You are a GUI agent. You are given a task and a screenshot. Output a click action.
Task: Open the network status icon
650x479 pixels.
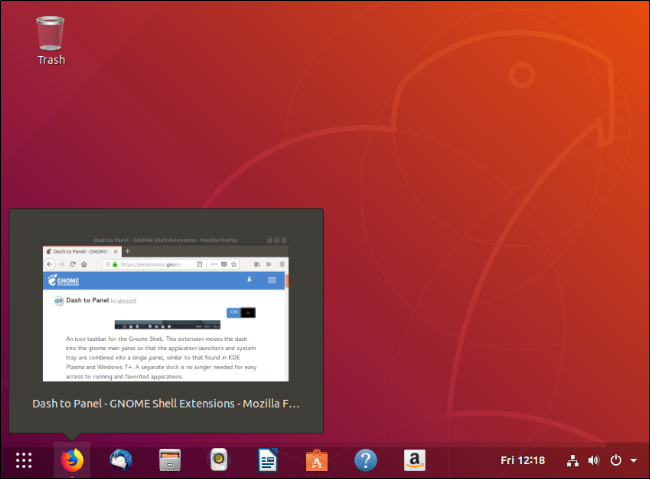572,460
